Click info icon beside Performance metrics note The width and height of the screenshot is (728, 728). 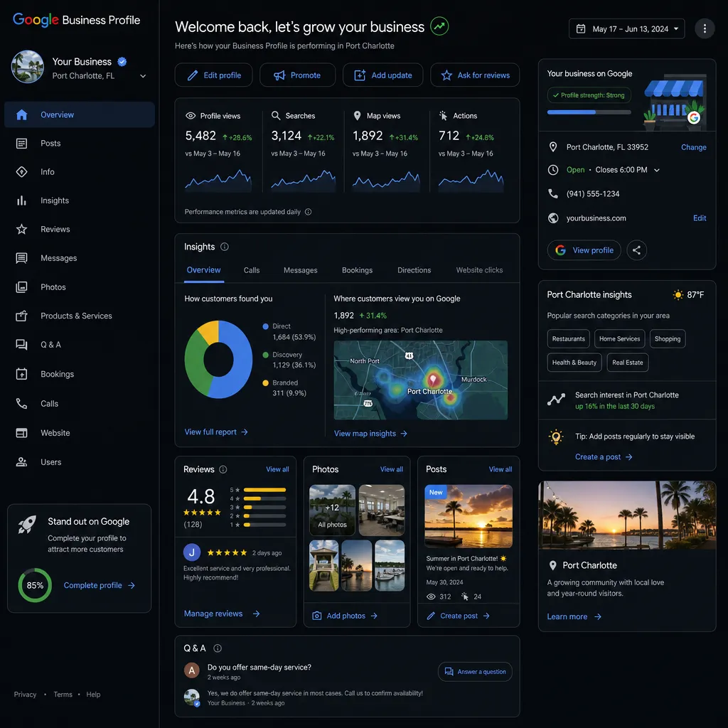[x=308, y=212]
